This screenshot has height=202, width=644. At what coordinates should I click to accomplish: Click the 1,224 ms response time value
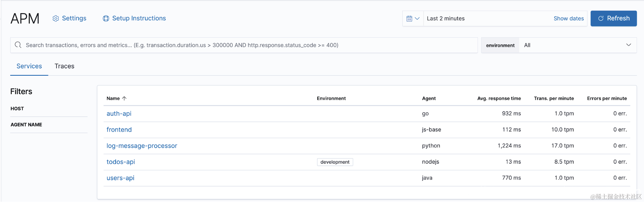(509, 146)
